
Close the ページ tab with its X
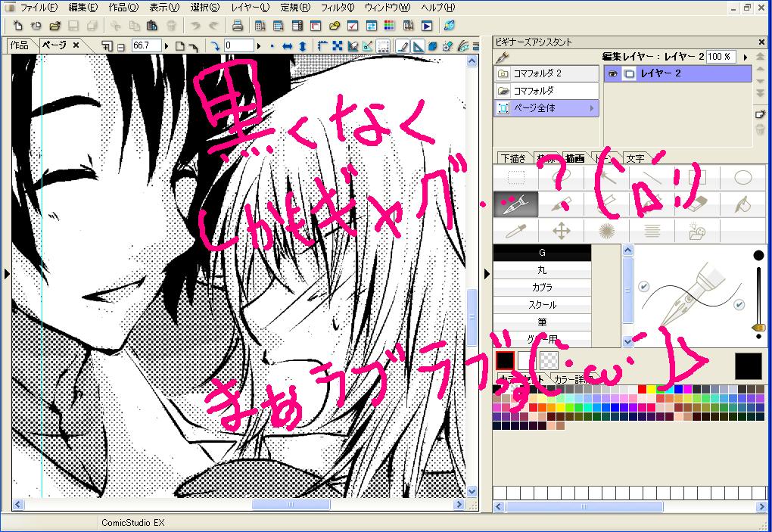76,45
